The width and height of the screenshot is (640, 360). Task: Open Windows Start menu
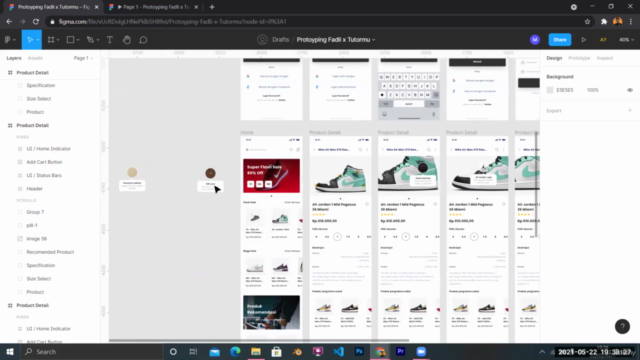click(x=10, y=351)
